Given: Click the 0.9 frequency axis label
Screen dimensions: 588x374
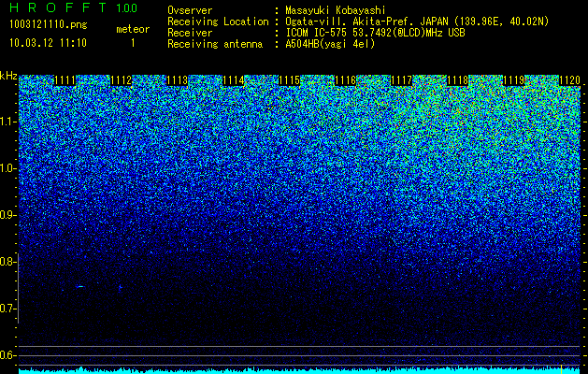Looking at the screenshot, I should tap(7, 215).
